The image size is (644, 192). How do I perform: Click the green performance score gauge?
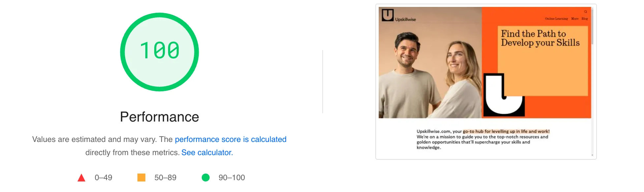tap(160, 52)
